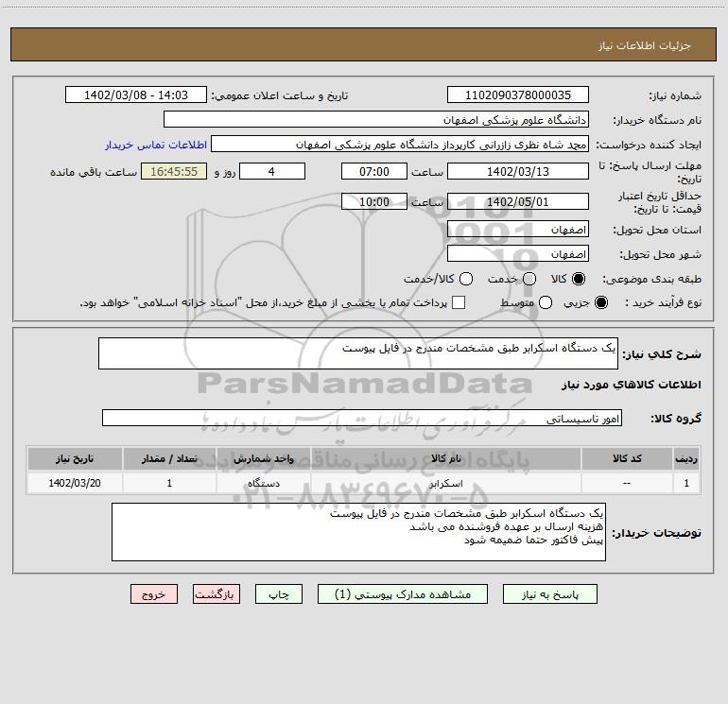
Task: Click the need number field 1102090378000035
Action: pos(518,95)
